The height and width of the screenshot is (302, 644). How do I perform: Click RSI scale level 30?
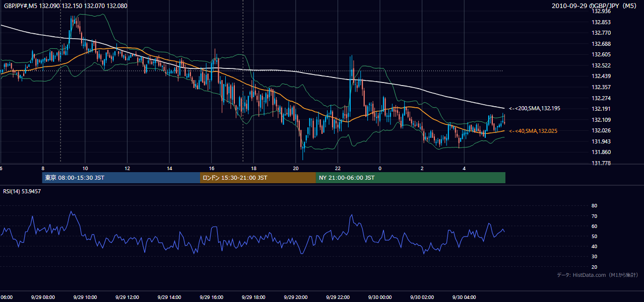(x=594, y=257)
